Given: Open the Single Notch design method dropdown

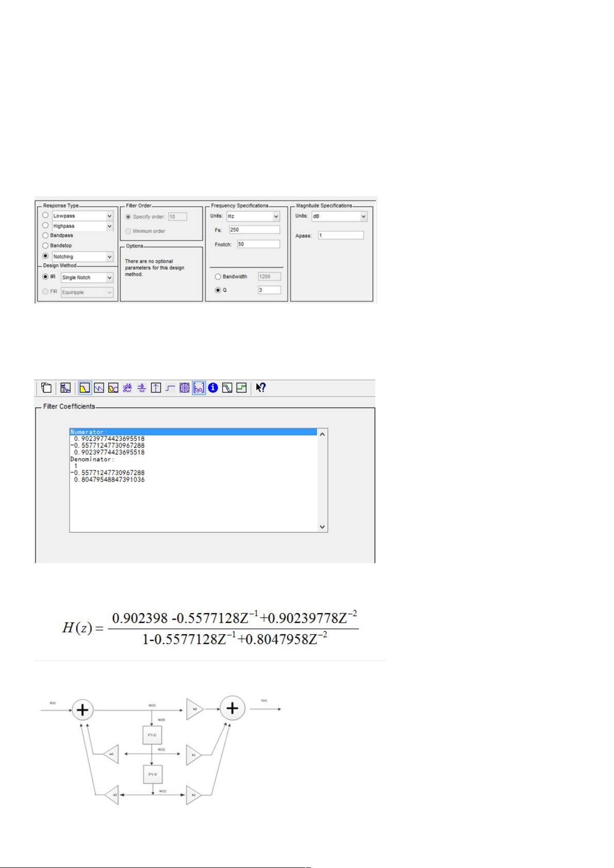Looking at the screenshot, I should click(x=109, y=278).
